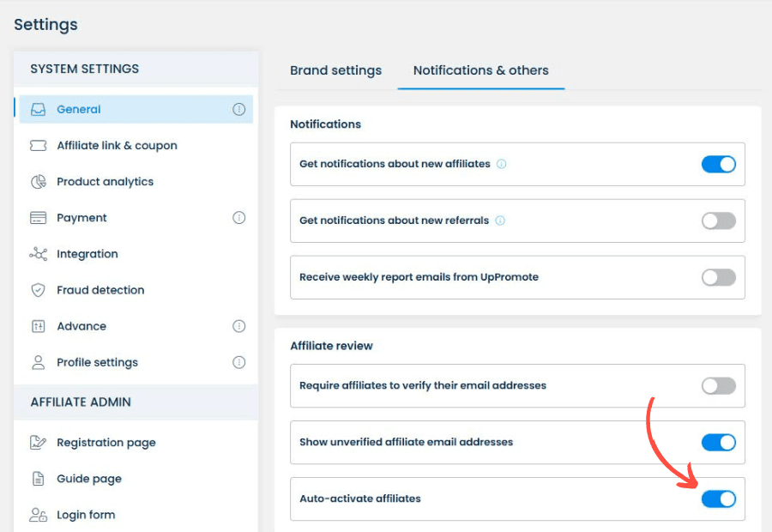The image size is (772, 532).
Task: Click info icon beside new referrals notification
Action: (500, 221)
